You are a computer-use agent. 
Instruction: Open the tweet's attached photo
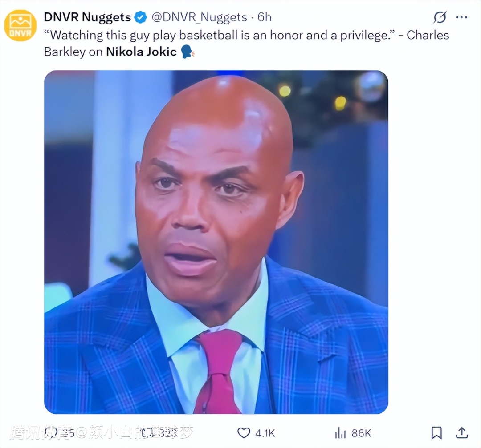point(216,242)
